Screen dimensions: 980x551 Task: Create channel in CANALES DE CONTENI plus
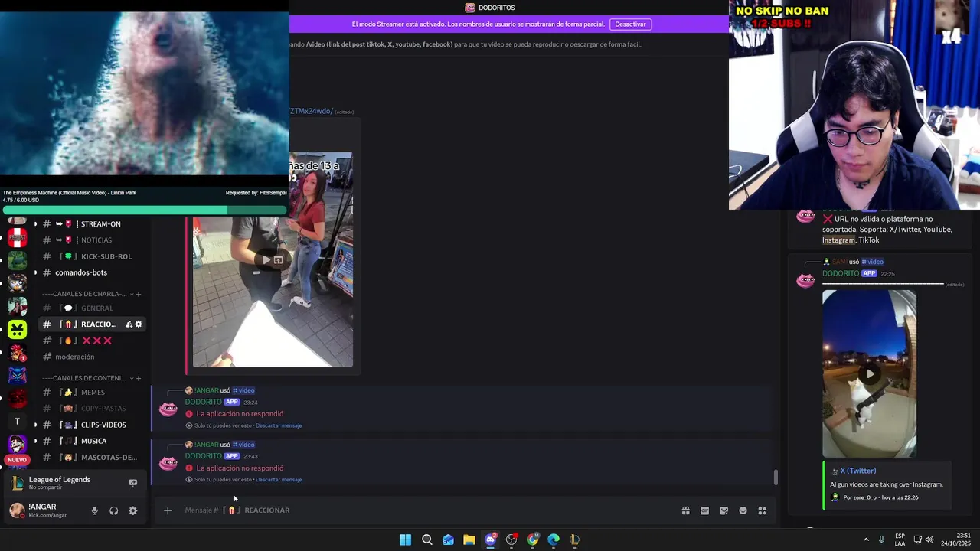pyautogui.click(x=139, y=378)
